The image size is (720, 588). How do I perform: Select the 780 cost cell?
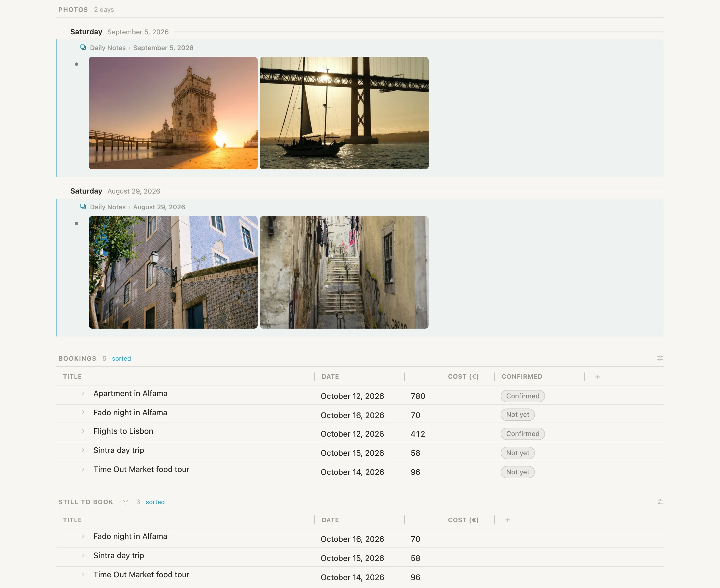[x=418, y=396]
